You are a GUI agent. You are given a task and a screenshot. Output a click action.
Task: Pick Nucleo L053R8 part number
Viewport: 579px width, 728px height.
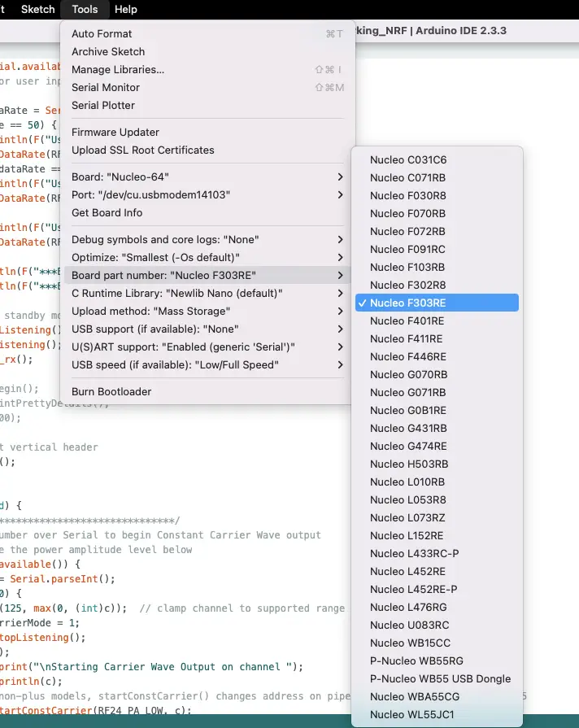(x=437, y=499)
